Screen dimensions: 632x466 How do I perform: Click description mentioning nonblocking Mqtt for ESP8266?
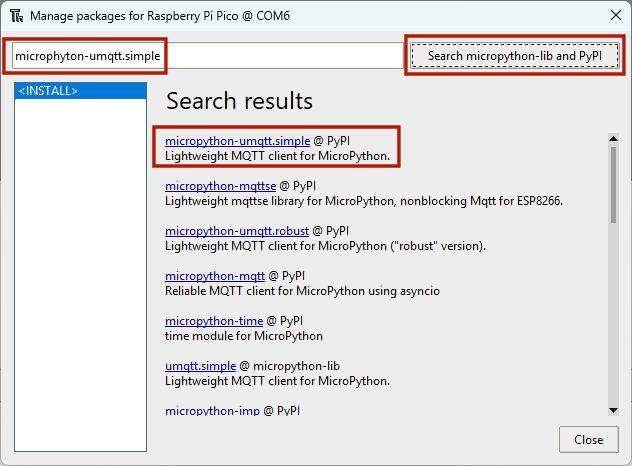364,201
